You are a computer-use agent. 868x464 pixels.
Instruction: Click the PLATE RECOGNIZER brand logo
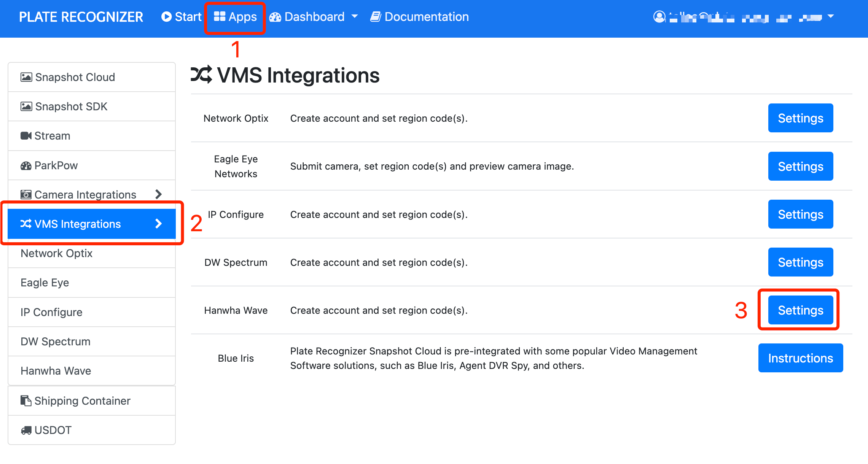pyautogui.click(x=81, y=17)
